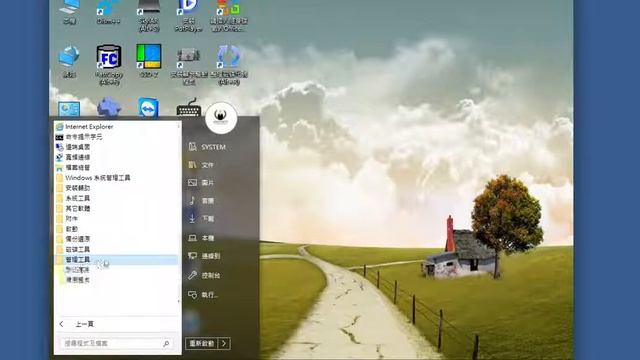
Task: Go back with 上一頁
Action: coord(77,324)
